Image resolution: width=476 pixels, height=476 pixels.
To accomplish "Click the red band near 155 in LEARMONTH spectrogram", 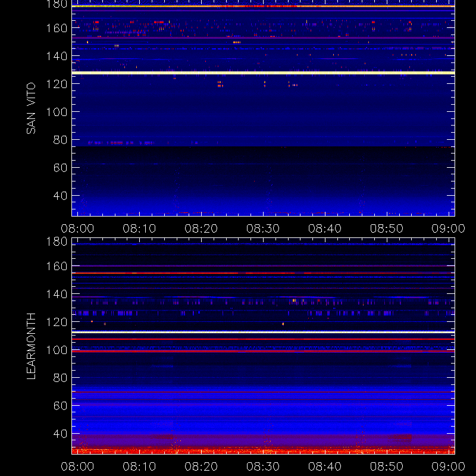I will pyautogui.click(x=263, y=273).
